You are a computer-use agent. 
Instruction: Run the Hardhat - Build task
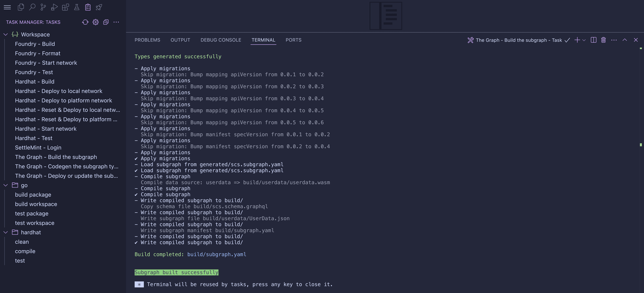click(x=35, y=82)
